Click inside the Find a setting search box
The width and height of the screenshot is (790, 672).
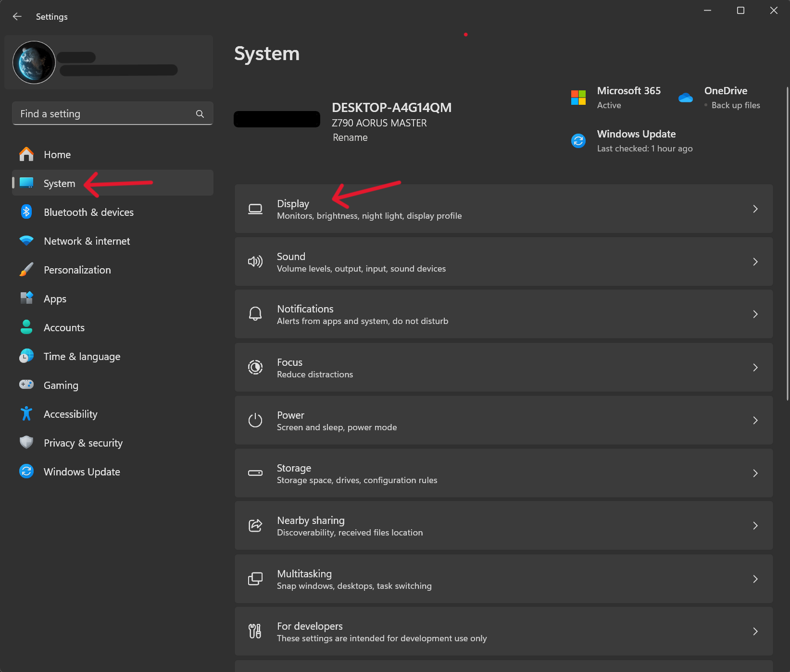pos(106,113)
